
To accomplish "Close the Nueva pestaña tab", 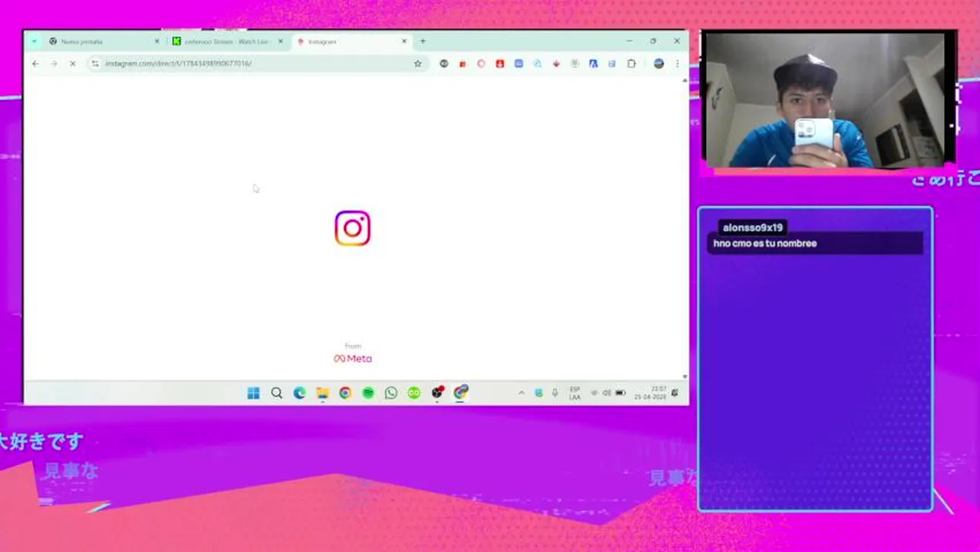I will 156,41.
